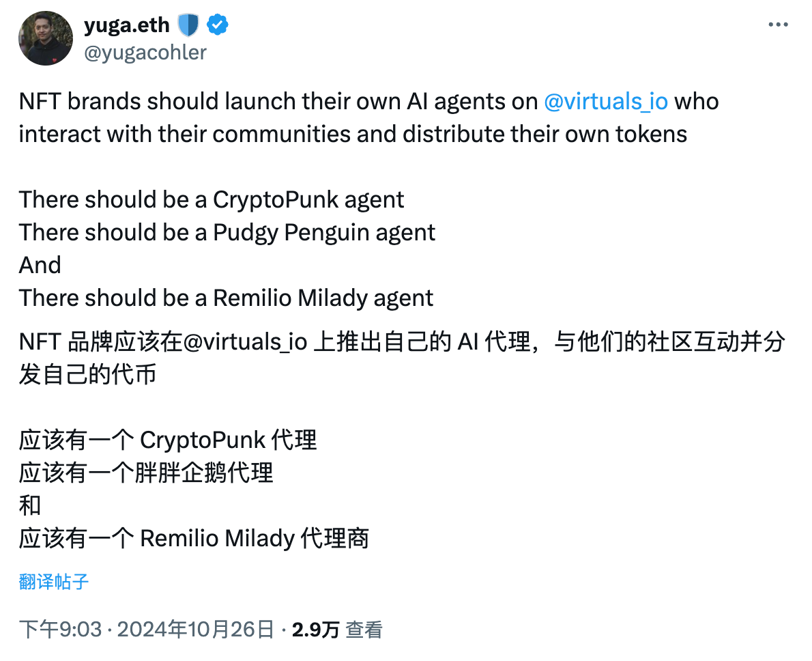812x661 pixels.
Task: Click the @yugacohler handle
Action: [x=146, y=53]
